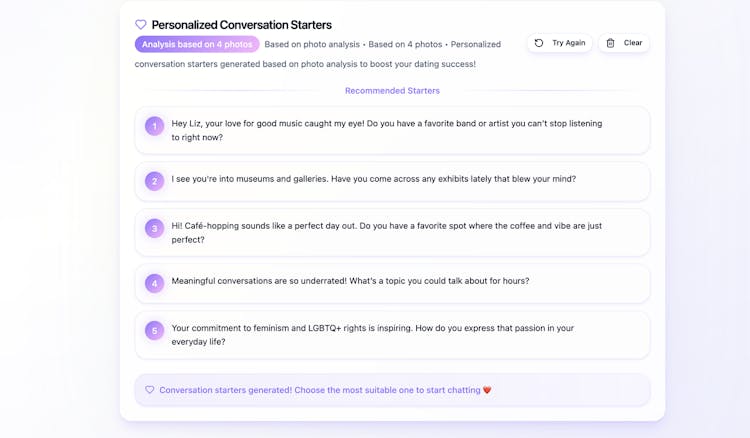
Task: Choose the feminism and LGBTQ+ rights starter
Action: (x=392, y=334)
